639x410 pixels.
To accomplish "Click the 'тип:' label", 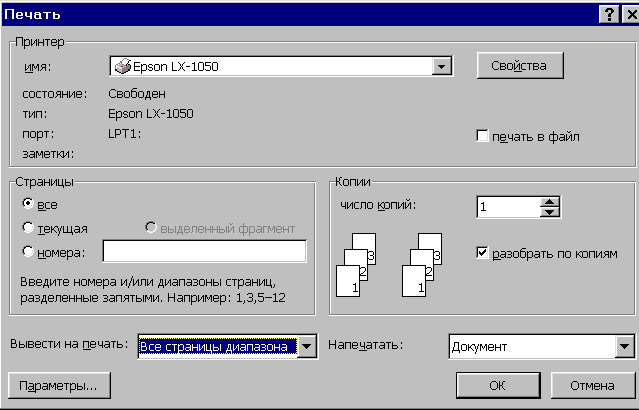I will 35,114.
